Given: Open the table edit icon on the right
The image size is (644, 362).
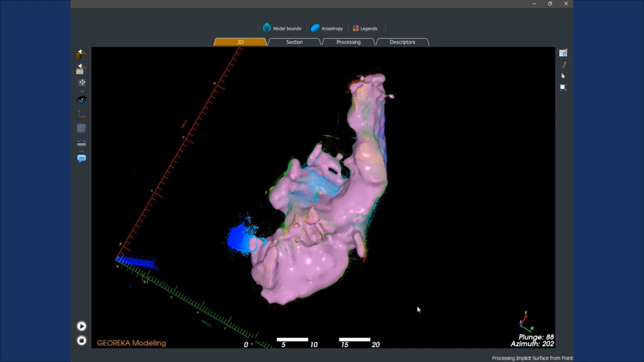Looking at the screenshot, I should [563, 53].
